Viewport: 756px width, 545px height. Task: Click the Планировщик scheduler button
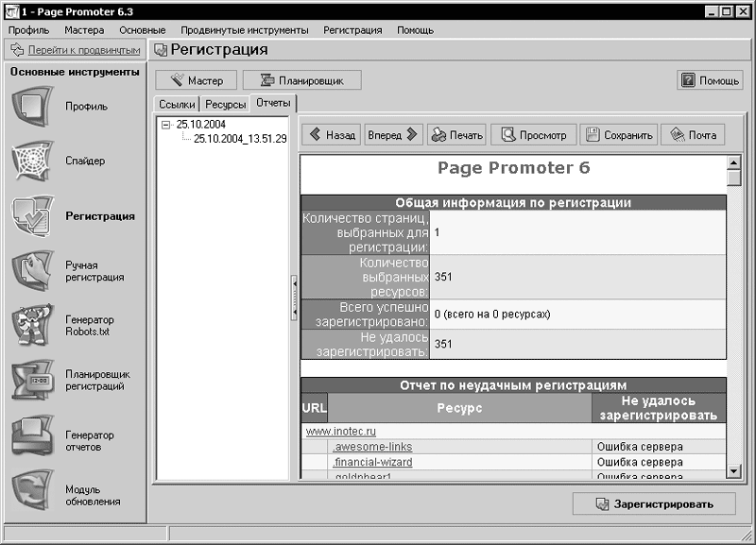point(301,80)
